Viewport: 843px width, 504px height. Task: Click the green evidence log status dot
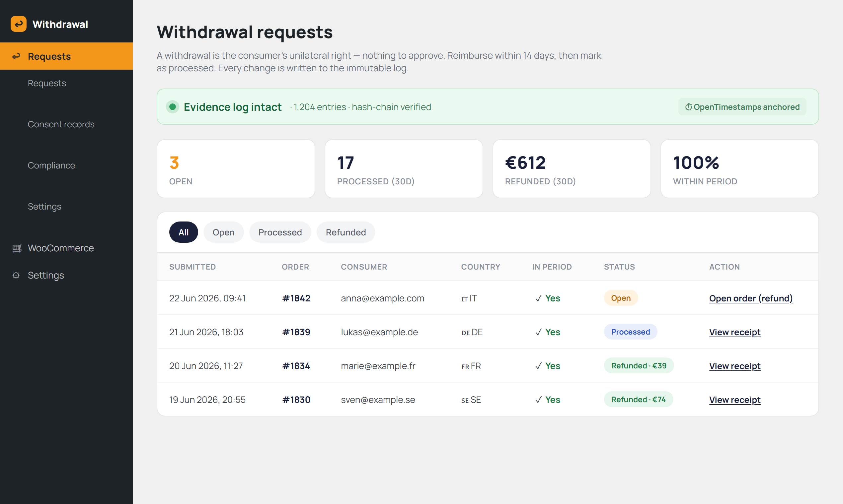click(172, 107)
